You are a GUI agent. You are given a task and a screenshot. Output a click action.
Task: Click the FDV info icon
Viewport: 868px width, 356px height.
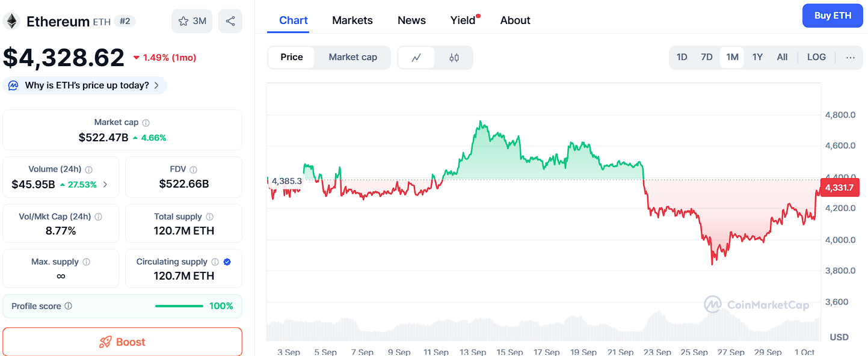tap(194, 170)
